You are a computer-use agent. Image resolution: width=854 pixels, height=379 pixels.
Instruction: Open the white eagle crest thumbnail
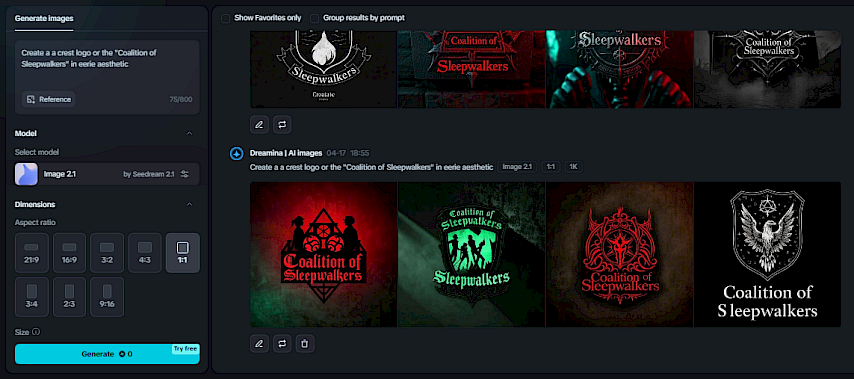point(767,255)
